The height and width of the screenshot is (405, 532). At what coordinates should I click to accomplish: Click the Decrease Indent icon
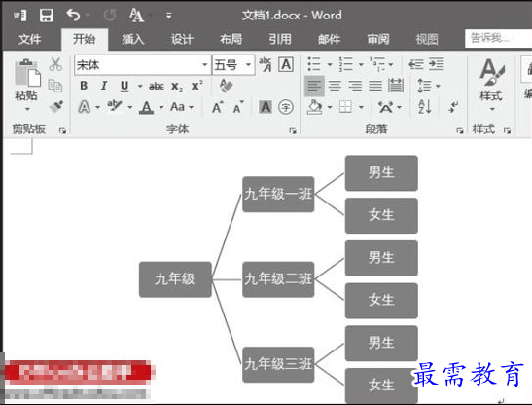click(x=416, y=64)
